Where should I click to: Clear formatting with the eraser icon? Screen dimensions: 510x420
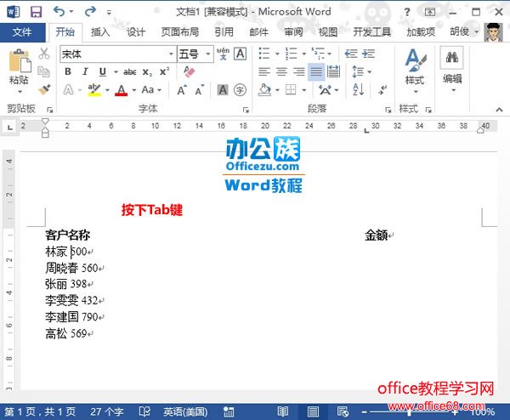(x=189, y=71)
